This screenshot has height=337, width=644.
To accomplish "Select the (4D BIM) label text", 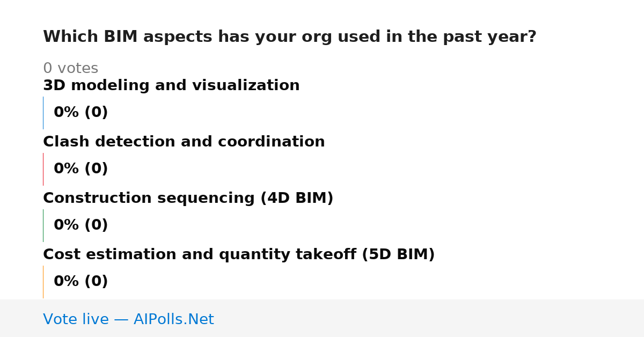I will (x=297, y=199).
